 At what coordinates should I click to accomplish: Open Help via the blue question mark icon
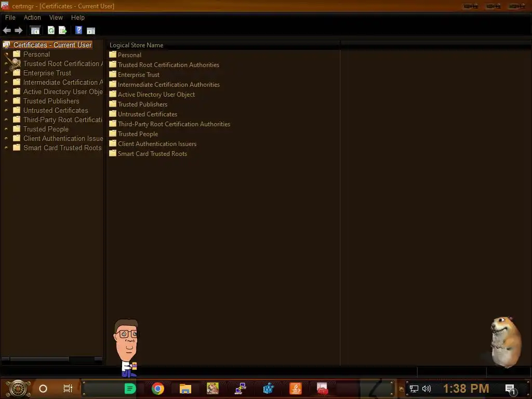pyautogui.click(x=79, y=30)
